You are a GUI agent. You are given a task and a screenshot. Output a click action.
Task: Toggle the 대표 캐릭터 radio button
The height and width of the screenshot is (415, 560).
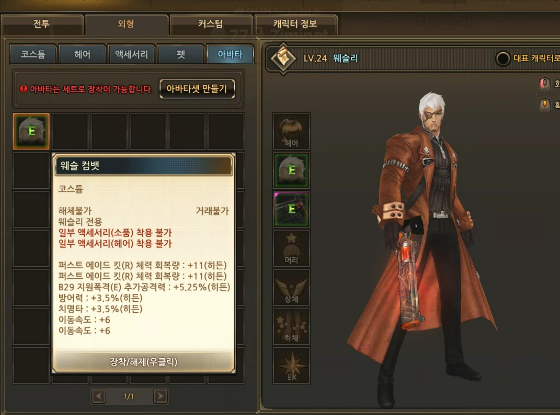click(x=502, y=58)
